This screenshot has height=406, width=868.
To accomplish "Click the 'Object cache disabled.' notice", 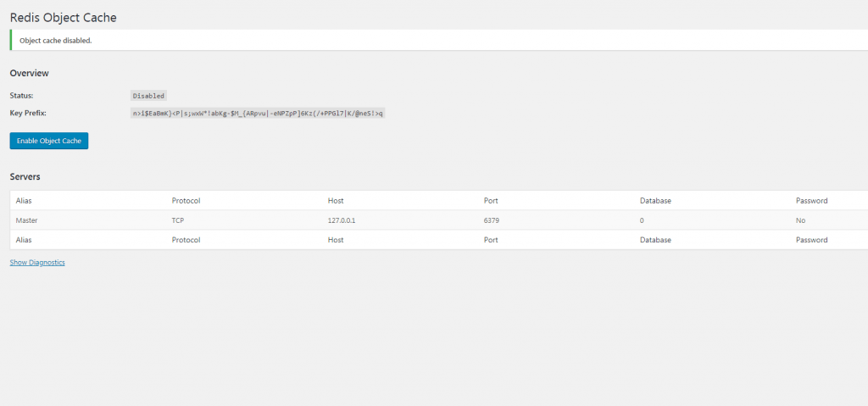I will (x=439, y=41).
